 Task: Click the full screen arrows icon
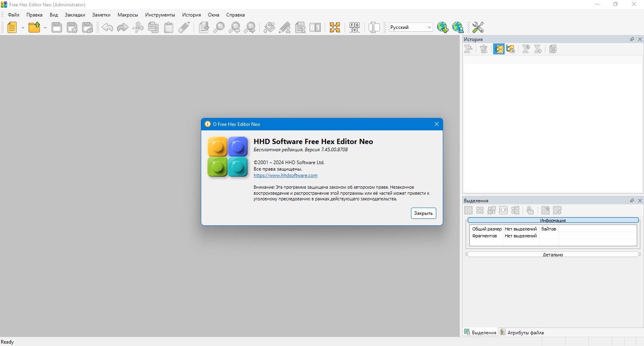335,27
